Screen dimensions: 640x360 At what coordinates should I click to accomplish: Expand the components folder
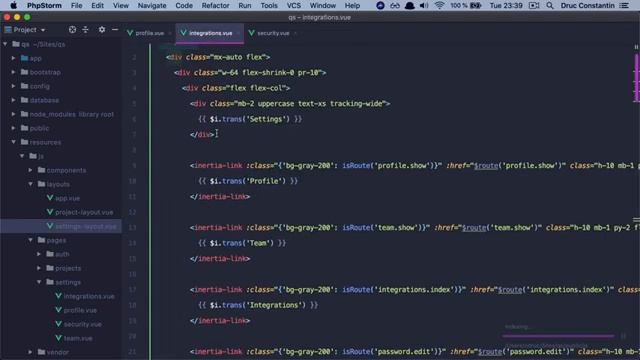tap(31, 170)
